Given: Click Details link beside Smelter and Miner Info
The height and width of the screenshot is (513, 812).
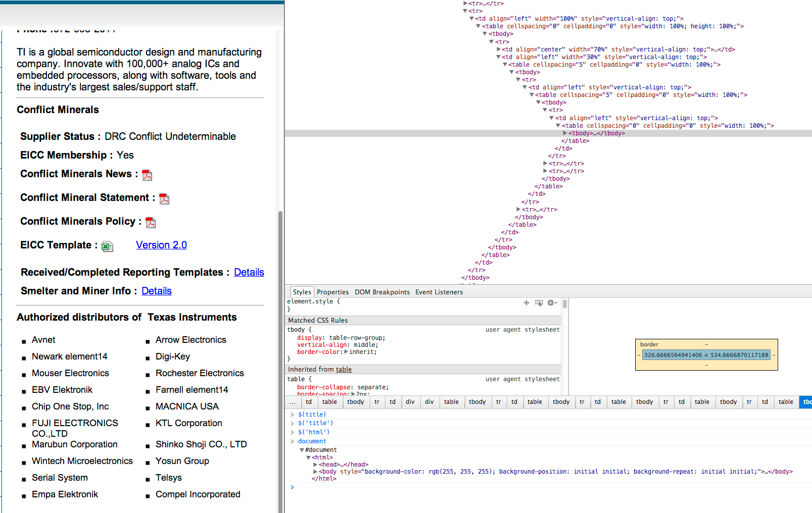Looking at the screenshot, I should point(157,291).
